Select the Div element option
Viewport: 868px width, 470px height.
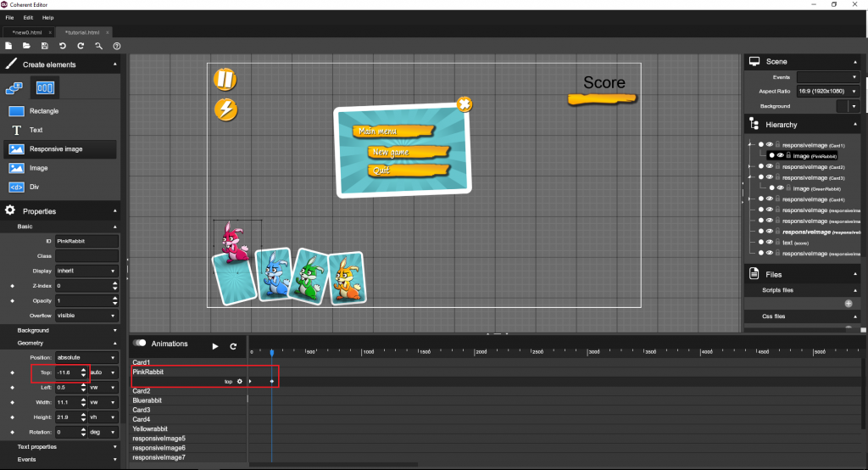pyautogui.click(x=34, y=187)
